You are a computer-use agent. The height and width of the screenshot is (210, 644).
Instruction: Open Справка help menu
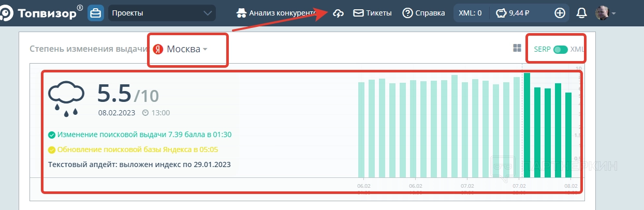pos(423,13)
